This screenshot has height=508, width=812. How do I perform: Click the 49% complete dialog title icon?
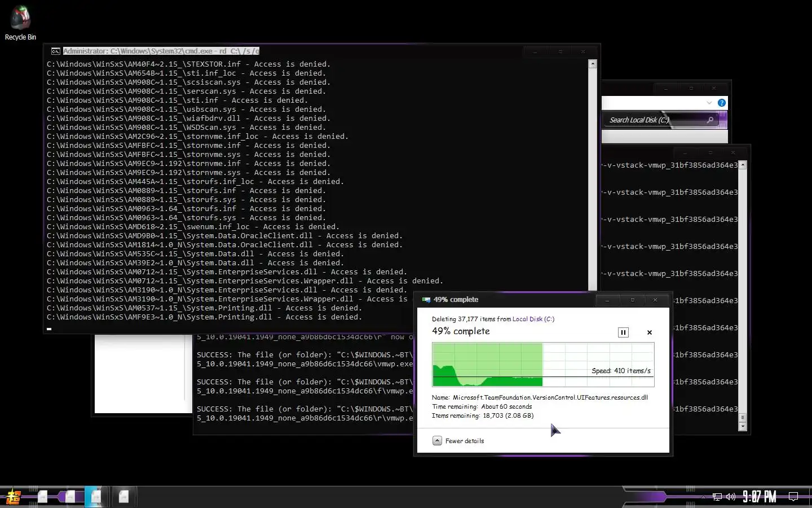(426, 300)
